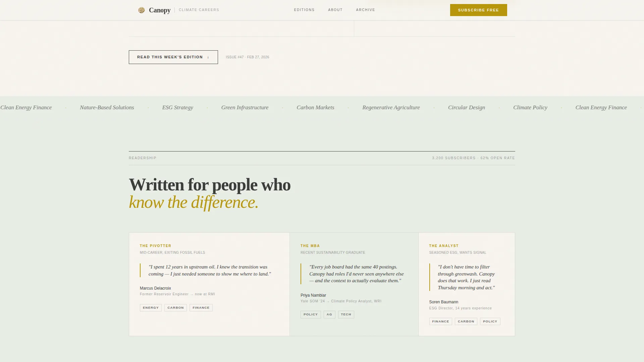Select the ENERGY tag on Pivotter card
This screenshot has height=362, width=644.
point(151,308)
